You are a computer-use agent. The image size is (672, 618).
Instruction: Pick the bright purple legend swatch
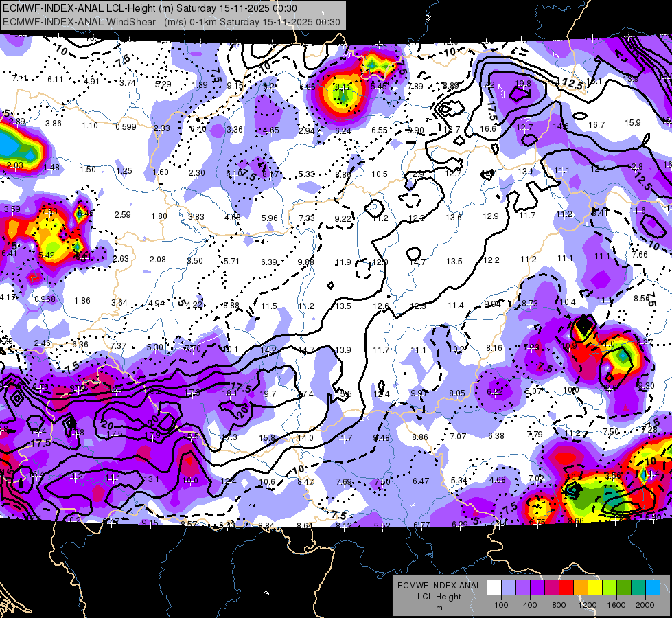(537, 588)
